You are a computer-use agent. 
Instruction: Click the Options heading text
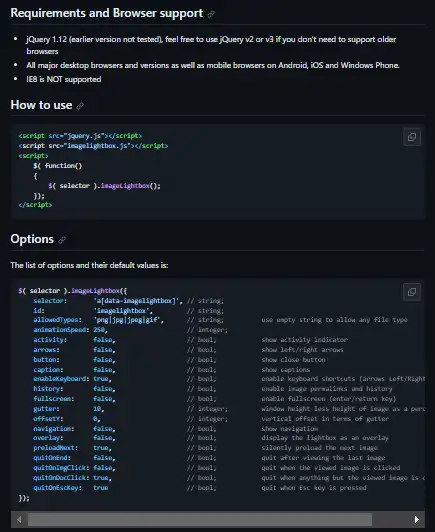pyautogui.click(x=32, y=239)
